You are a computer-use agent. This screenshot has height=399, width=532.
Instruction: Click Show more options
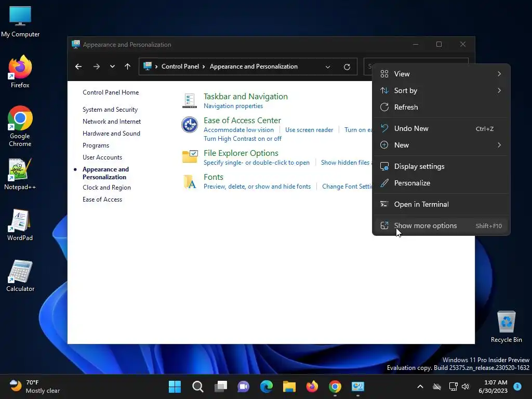click(x=441, y=225)
